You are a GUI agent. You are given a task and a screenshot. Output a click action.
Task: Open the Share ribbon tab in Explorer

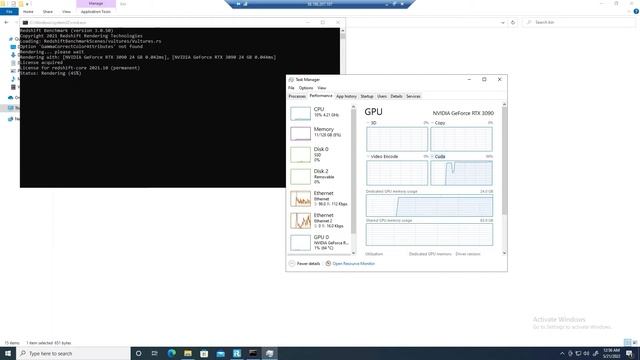coord(48,12)
